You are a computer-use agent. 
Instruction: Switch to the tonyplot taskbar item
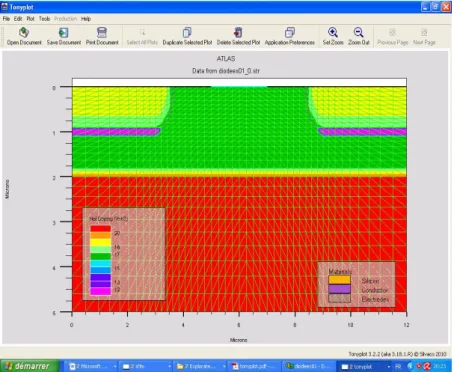(x=365, y=366)
